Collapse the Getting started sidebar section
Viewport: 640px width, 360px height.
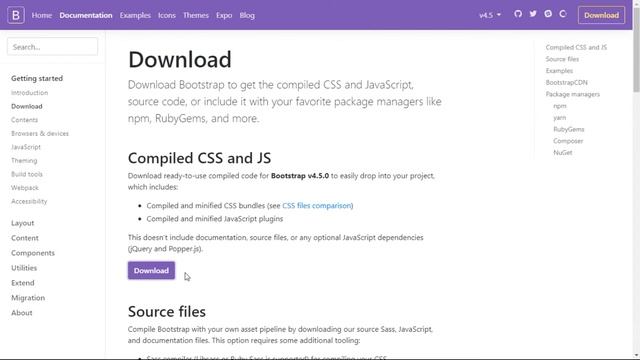click(x=37, y=78)
